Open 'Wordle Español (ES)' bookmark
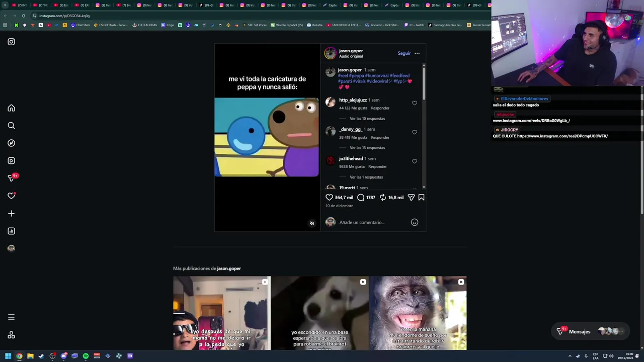Viewport: 644px width, 362px height. click(287, 25)
